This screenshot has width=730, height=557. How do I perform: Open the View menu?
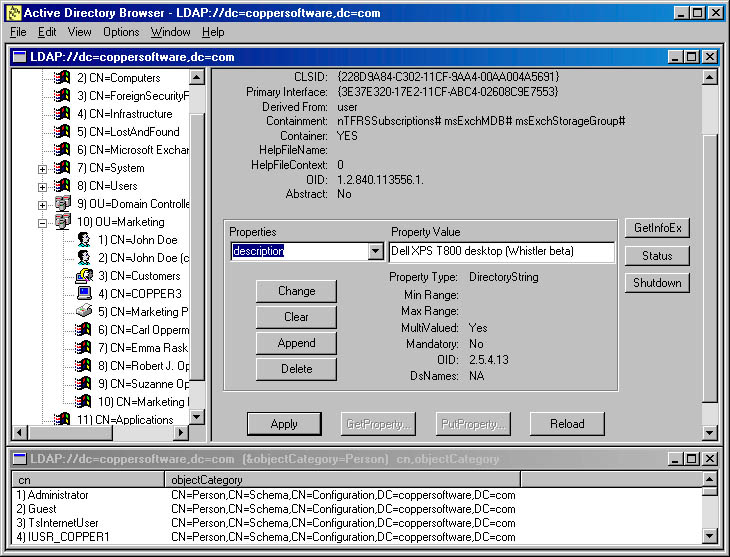(x=79, y=32)
